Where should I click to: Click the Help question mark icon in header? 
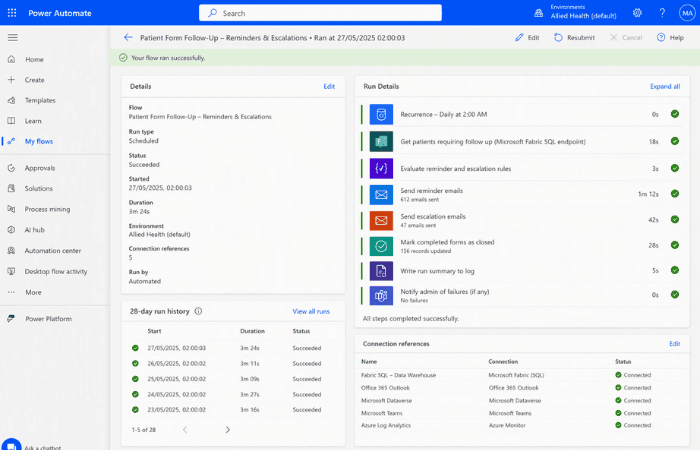(662, 13)
